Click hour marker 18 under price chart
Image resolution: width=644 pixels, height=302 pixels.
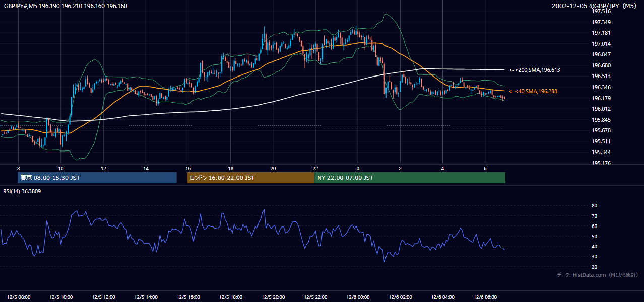tap(230, 168)
